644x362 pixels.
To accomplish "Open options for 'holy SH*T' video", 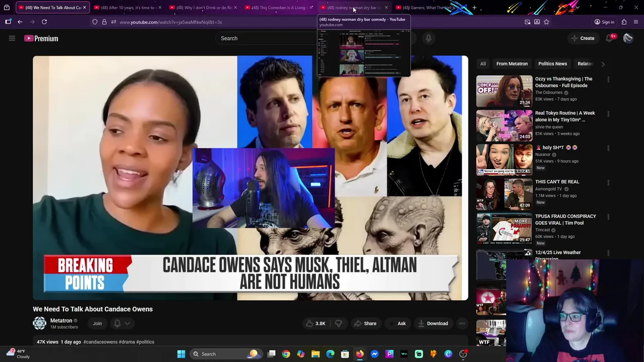I will click(608, 148).
